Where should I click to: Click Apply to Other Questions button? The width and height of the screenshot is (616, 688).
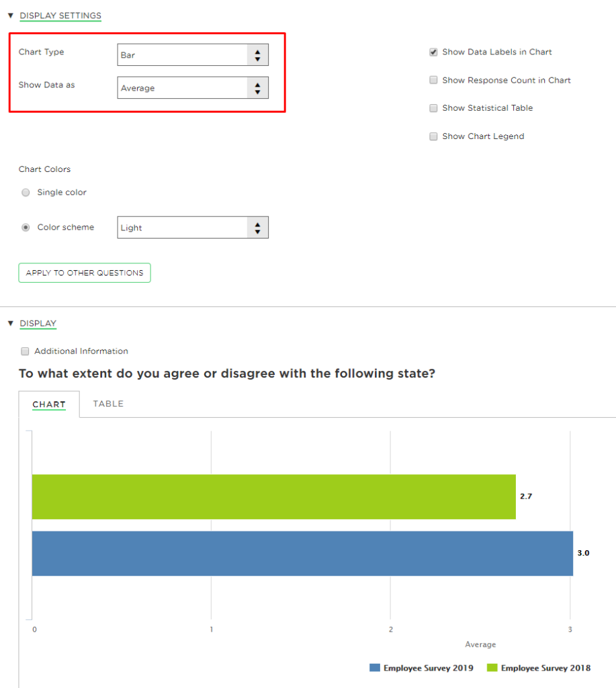85,273
